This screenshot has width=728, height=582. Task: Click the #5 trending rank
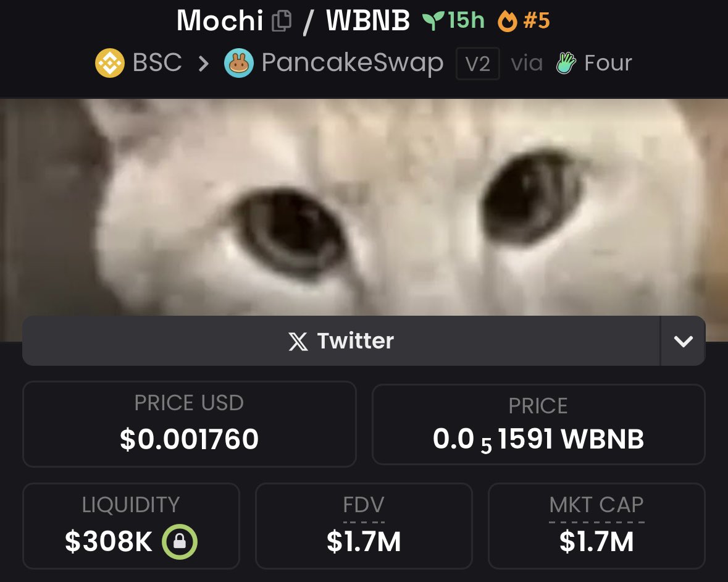536,21
